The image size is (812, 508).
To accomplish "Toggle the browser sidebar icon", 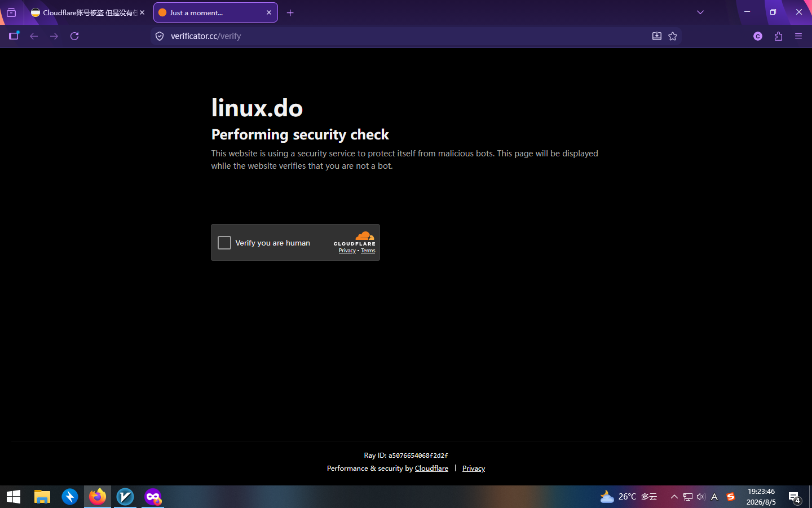I will click(14, 36).
